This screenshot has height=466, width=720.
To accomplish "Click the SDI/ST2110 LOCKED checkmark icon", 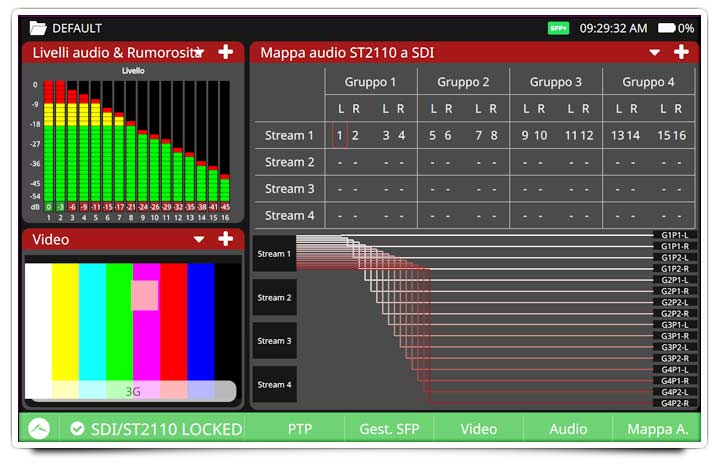I will (77, 429).
